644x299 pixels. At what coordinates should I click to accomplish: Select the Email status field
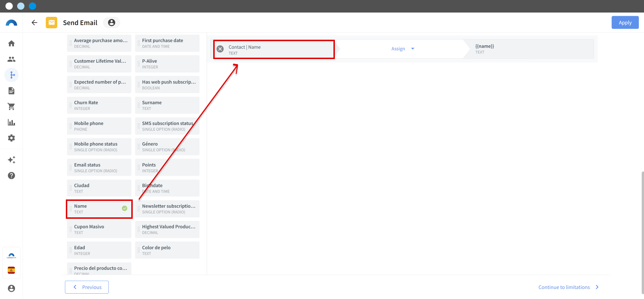[99, 168]
